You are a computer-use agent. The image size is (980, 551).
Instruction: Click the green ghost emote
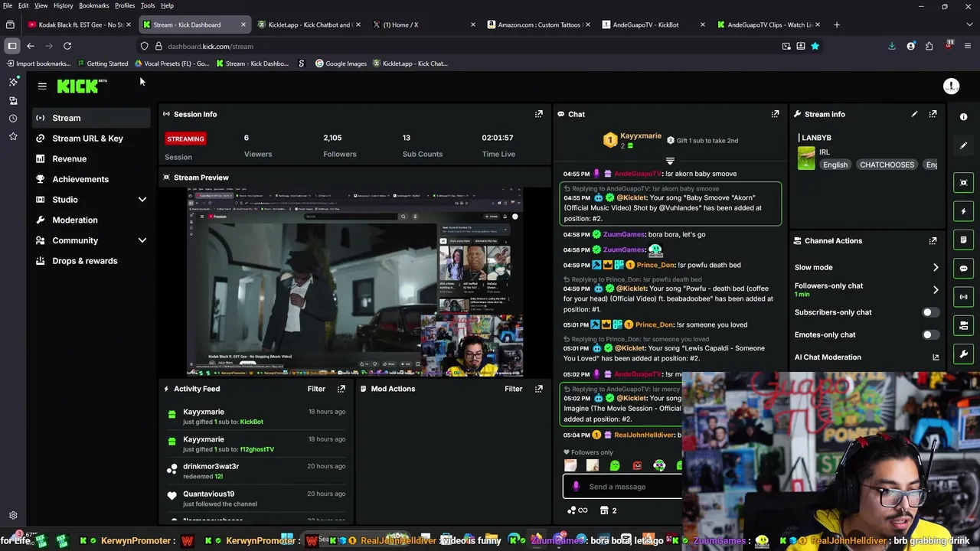tap(615, 465)
